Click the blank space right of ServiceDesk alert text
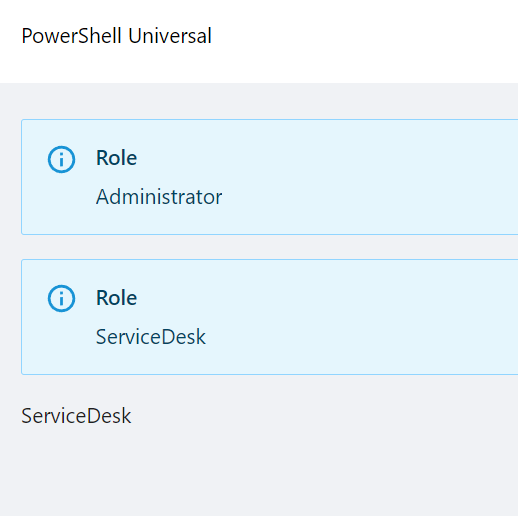 coord(360,337)
